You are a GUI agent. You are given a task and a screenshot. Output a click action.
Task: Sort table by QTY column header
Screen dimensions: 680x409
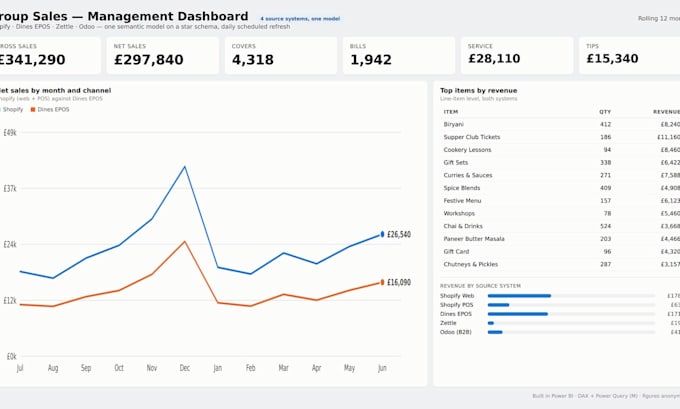tap(605, 112)
